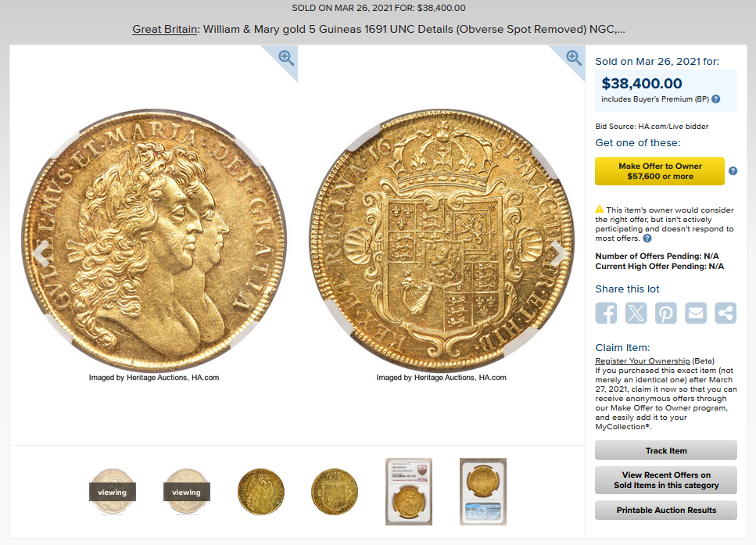Select the NGC slab front thumbnail
756x545 pixels.
click(x=409, y=492)
